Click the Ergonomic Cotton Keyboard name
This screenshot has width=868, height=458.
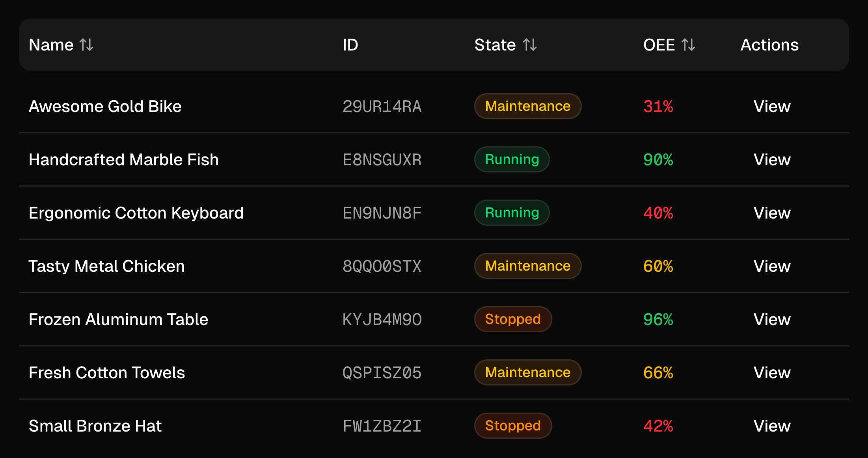(136, 213)
